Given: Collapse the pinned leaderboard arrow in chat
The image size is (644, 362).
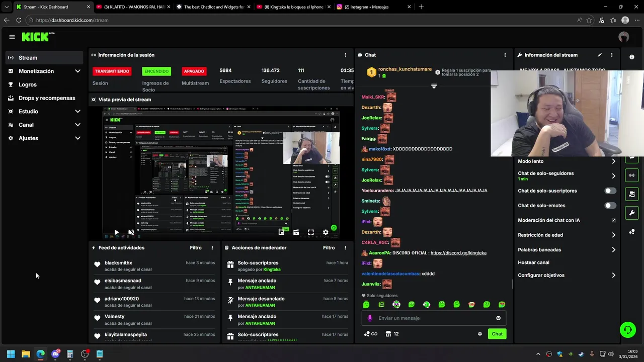Looking at the screenshot, I should point(434,86).
